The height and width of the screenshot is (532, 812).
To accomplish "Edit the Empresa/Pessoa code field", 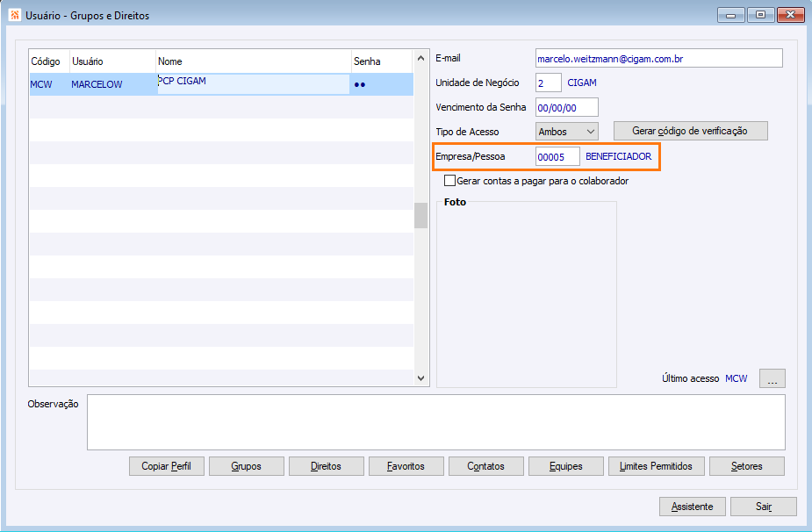I will pyautogui.click(x=557, y=157).
